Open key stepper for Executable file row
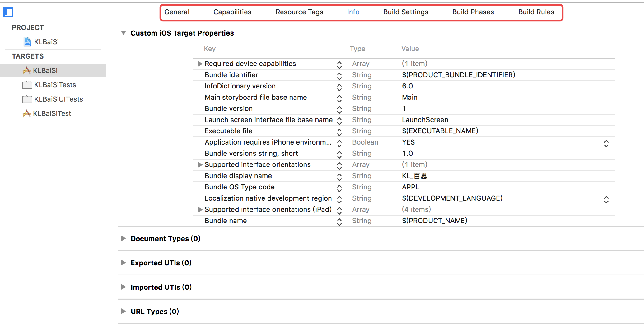 click(339, 131)
